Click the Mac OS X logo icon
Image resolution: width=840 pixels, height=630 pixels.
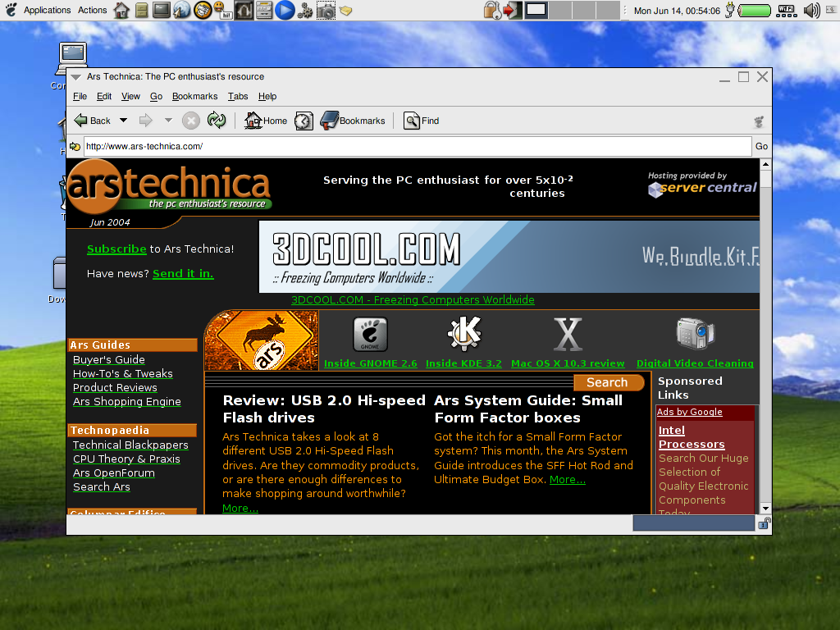[568, 334]
